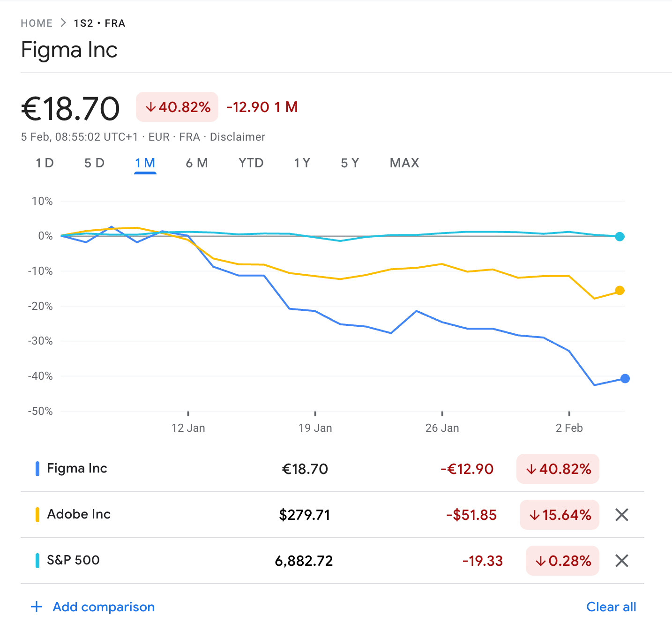Remove S&P 500 comparison with X icon
Viewport: 672px width, 631px height.
621,561
